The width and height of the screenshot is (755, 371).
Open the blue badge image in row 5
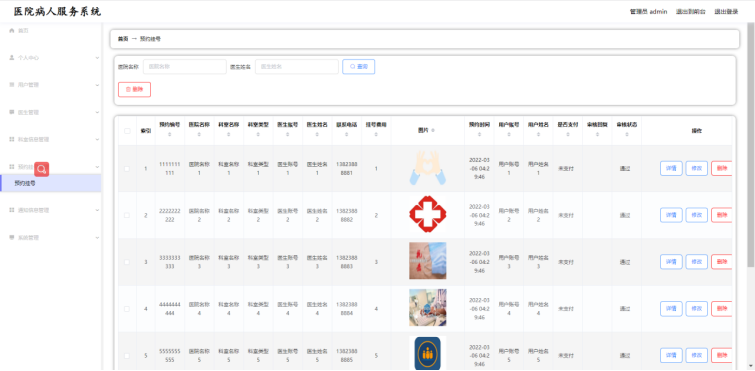click(x=428, y=353)
